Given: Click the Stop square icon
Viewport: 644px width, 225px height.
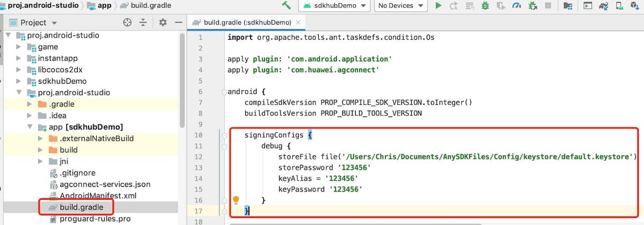Looking at the screenshot, I should (547, 5).
